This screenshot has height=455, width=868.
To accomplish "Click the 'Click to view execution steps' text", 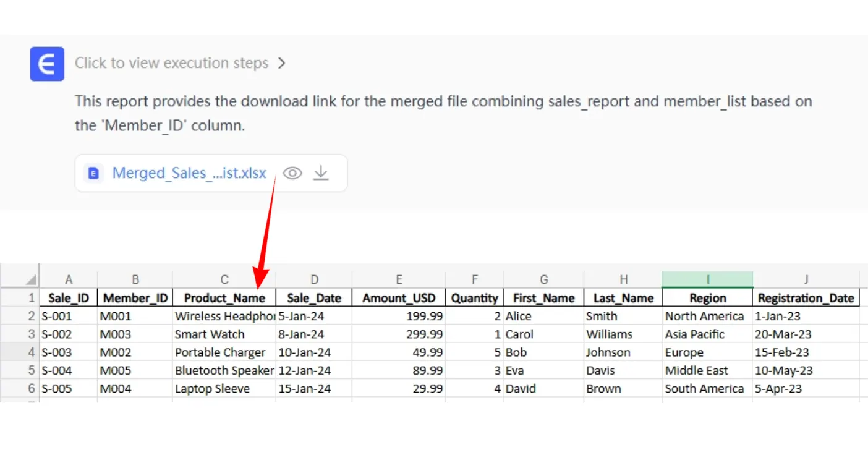I will (x=171, y=63).
